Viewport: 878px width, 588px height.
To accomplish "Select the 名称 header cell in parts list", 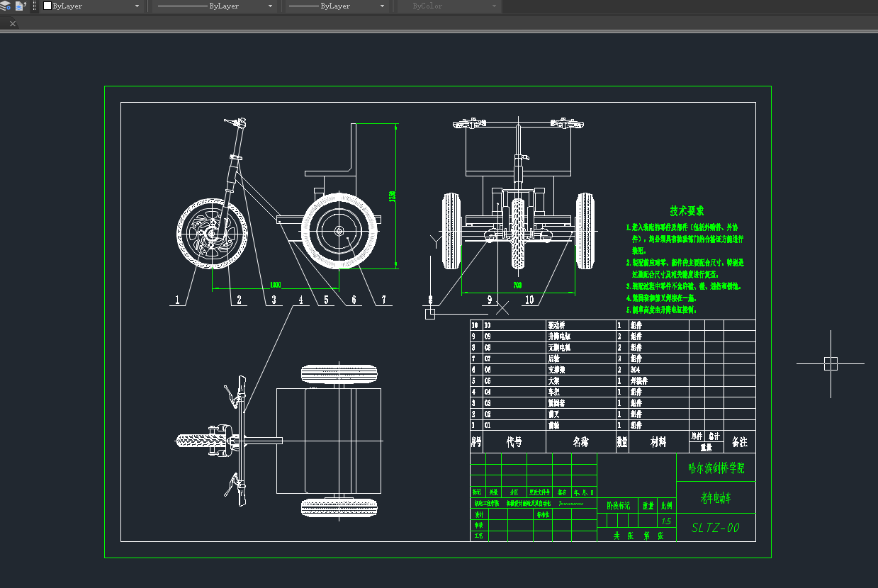I will point(580,442).
